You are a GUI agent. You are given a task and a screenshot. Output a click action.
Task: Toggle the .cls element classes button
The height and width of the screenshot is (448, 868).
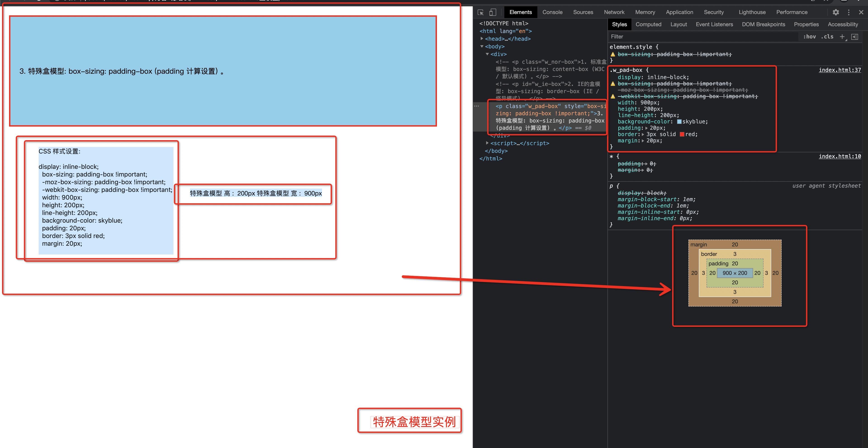pos(827,37)
